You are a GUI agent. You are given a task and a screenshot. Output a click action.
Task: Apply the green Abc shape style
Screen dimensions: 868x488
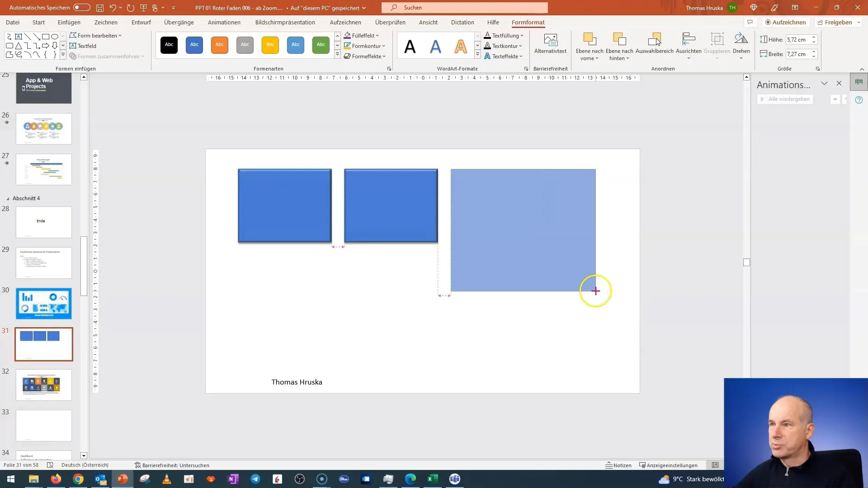[321, 45]
